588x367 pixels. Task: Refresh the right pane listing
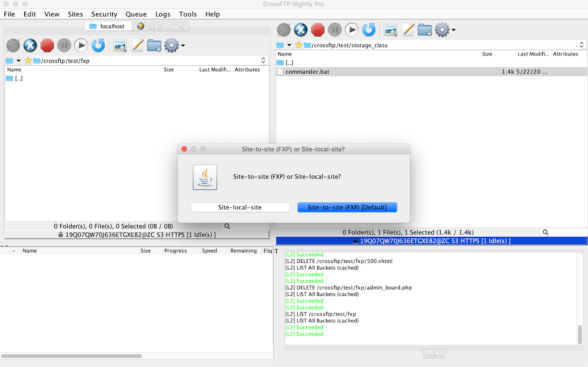click(369, 30)
